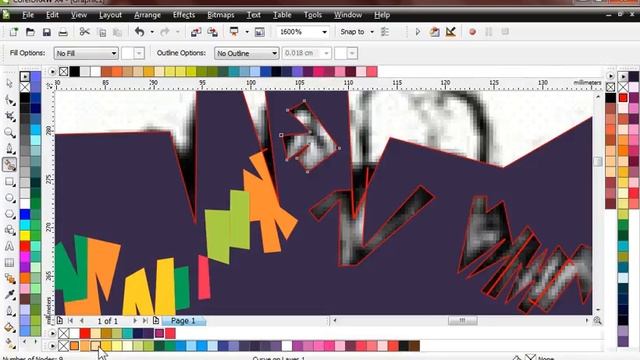Click the Copy icon

(x=102, y=32)
